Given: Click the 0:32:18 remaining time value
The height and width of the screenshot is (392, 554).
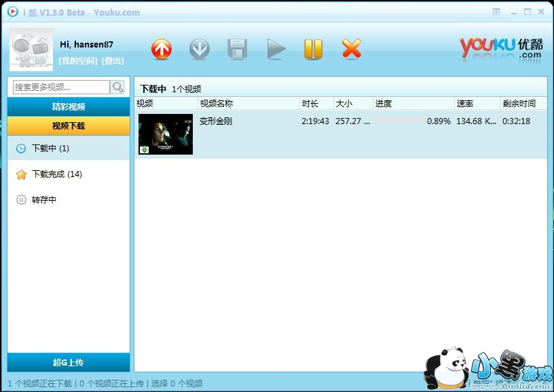Looking at the screenshot, I should click(x=516, y=121).
